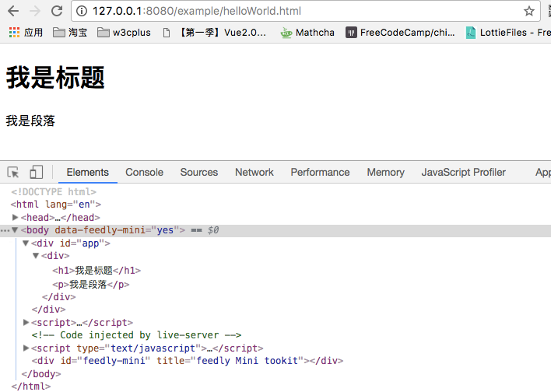
Task: Open the 应用 apps grid bookmark
Action: point(26,33)
